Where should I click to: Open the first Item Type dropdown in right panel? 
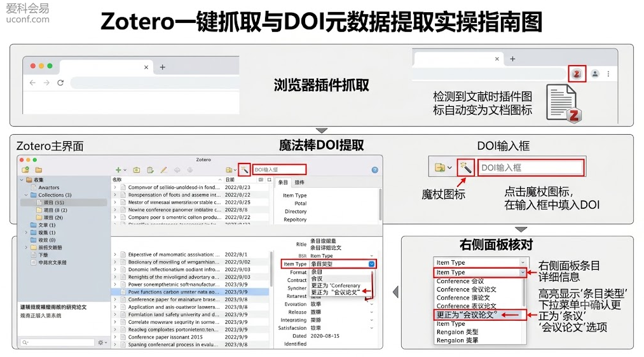523,262
